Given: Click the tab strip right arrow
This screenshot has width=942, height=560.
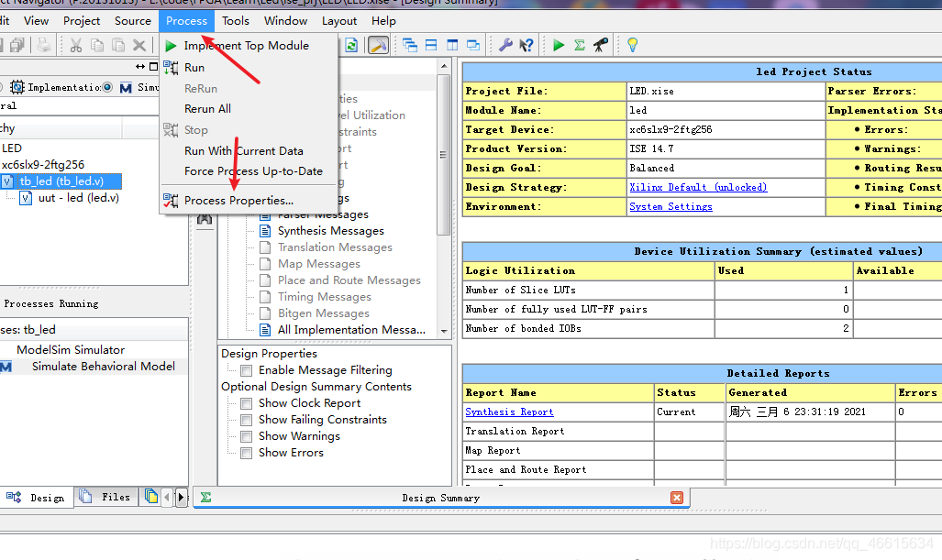Looking at the screenshot, I should click(181, 497).
